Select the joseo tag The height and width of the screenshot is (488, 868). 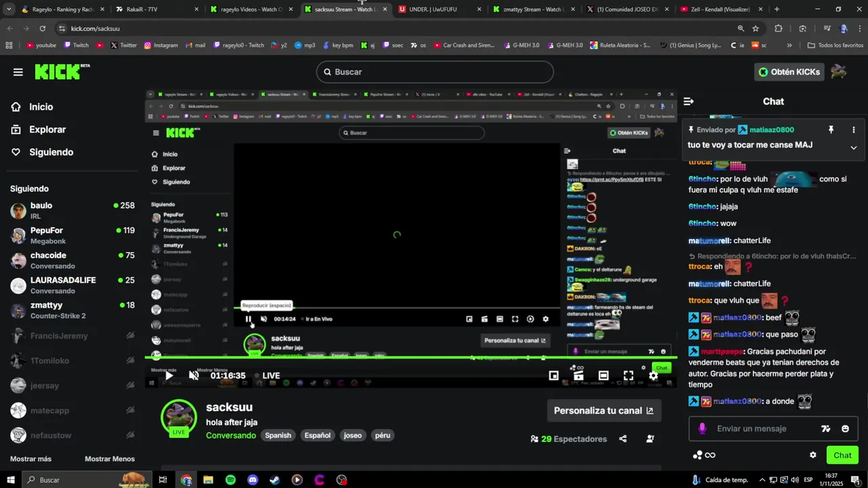[x=353, y=435]
